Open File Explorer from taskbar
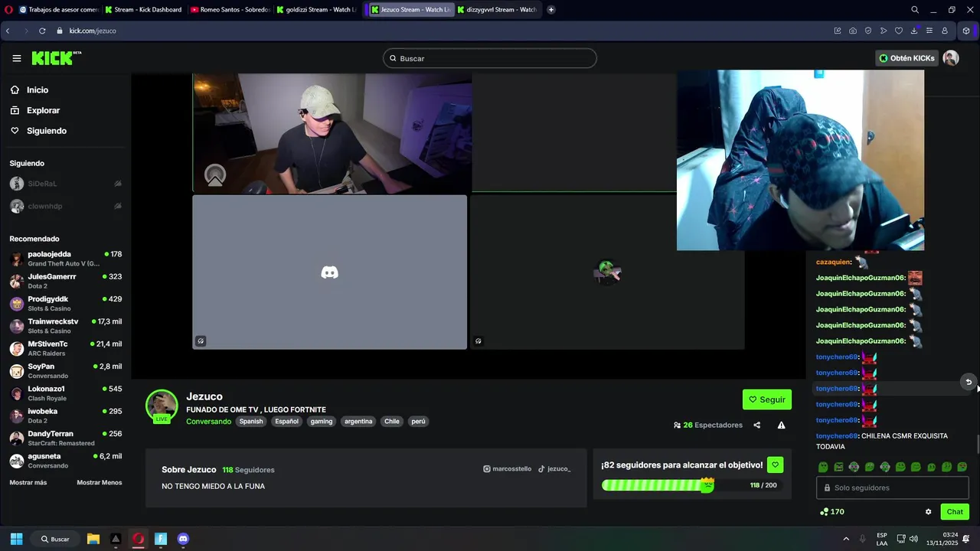Viewport: 980px width, 551px height. pos(93,539)
